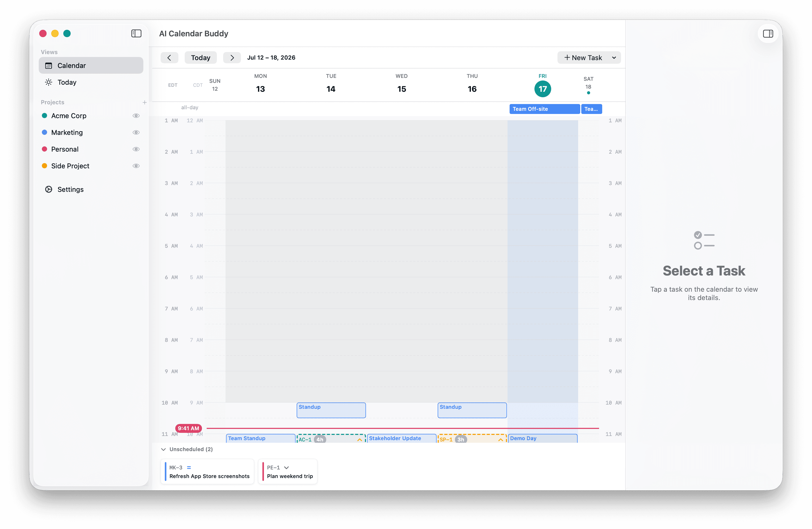Click Saturday 18 day header

589,85
